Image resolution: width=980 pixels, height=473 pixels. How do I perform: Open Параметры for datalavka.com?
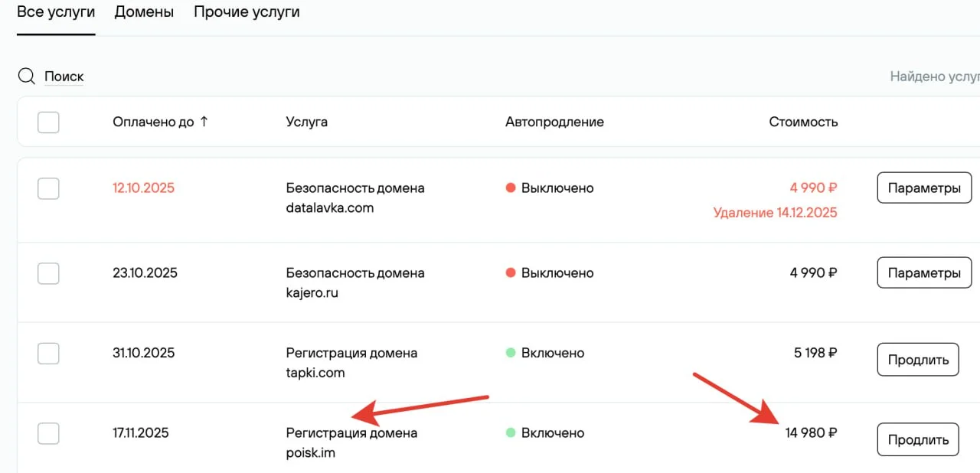924,188
